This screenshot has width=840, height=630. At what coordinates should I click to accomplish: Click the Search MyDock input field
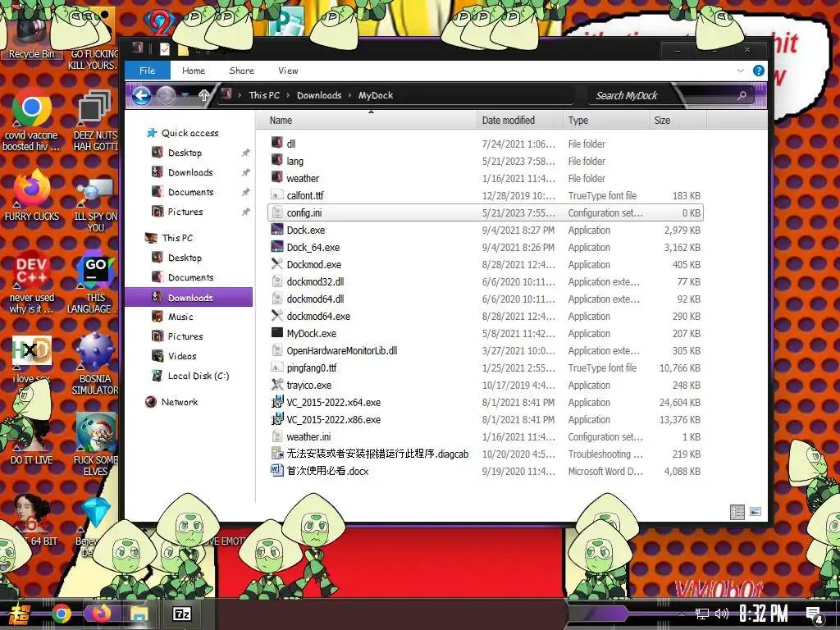coord(663,96)
